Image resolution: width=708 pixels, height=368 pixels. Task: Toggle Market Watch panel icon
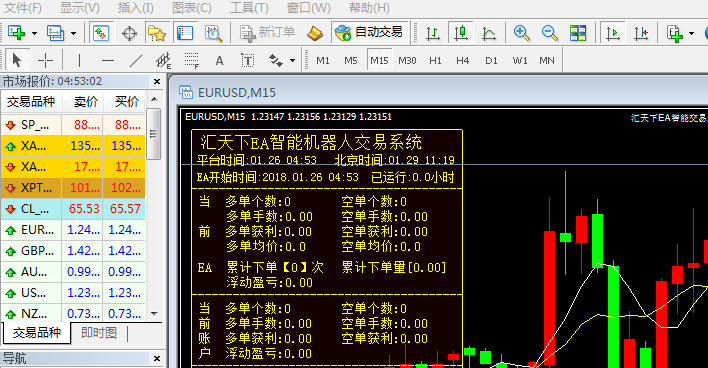pos(101,33)
